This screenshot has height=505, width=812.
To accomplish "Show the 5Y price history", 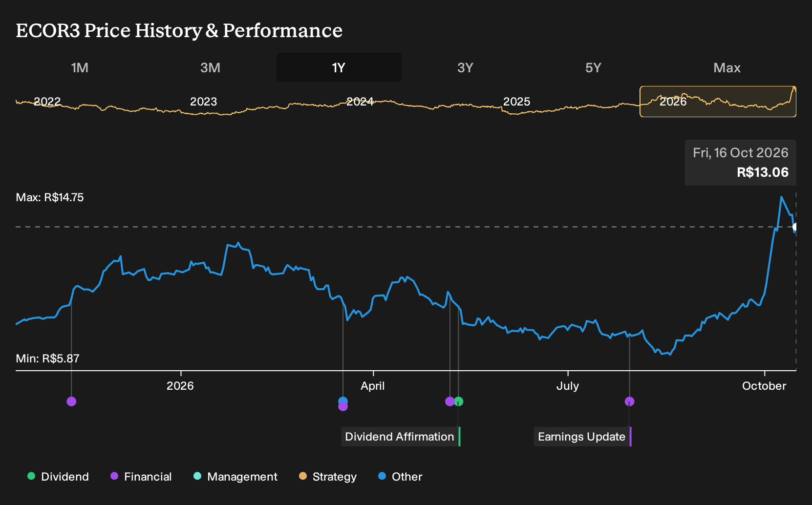I will (593, 67).
